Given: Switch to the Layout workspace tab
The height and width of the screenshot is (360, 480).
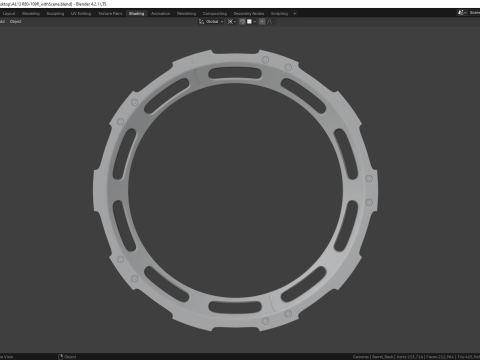Looking at the screenshot, I should click(9, 14).
